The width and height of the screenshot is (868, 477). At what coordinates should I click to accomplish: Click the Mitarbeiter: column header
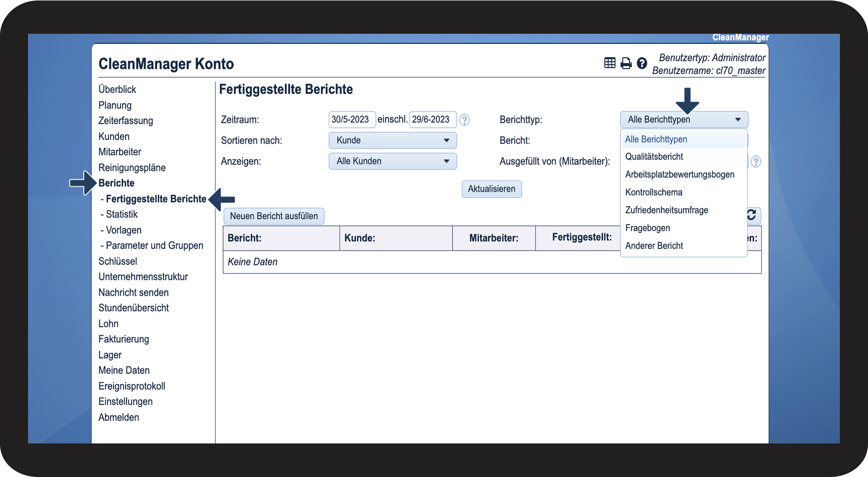pos(494,238)
